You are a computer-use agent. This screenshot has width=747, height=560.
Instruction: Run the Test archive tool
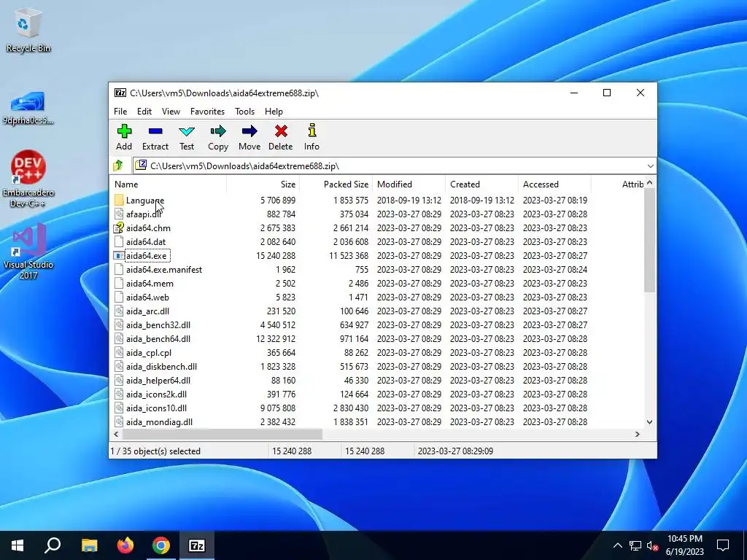(187, 131)
